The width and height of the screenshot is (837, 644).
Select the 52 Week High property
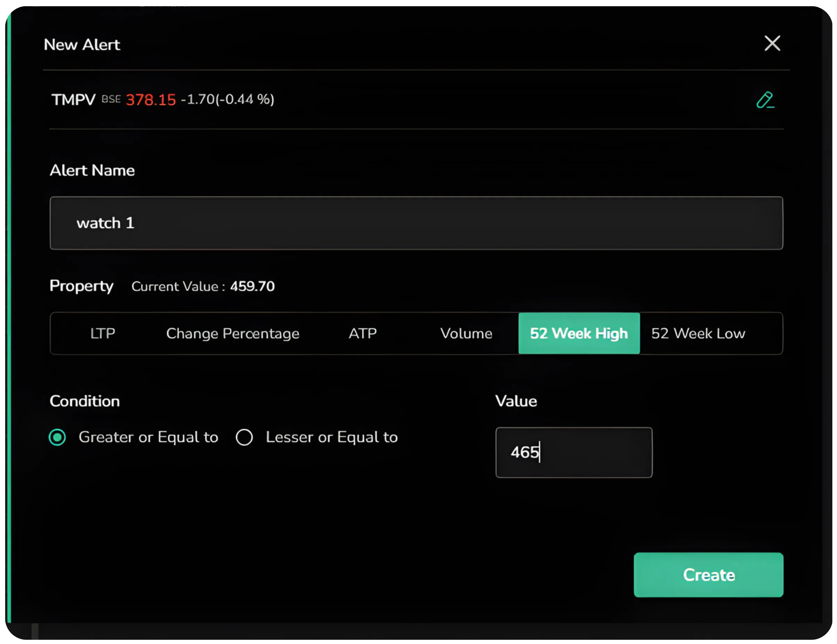pos(579,333)
